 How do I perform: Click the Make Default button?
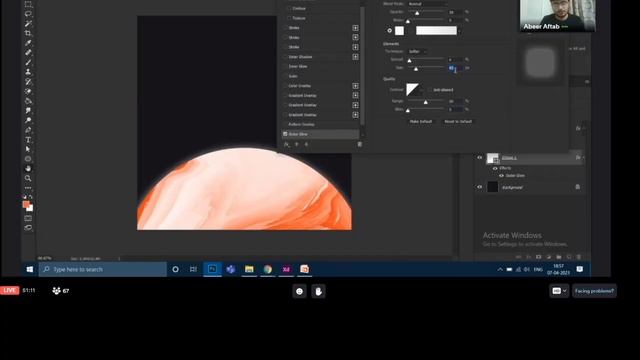tap(420, 122)
